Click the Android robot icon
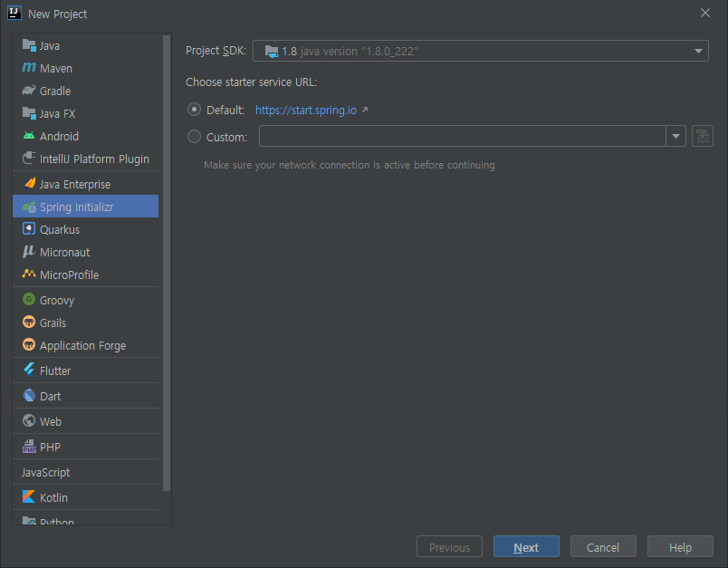The width and height of the screenshot is (728, 568). click(x=29, y=136)
